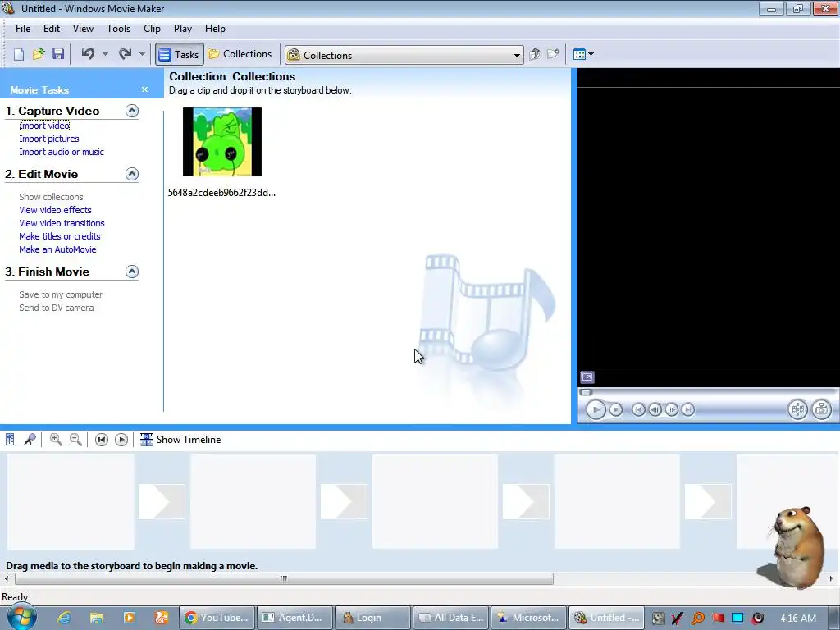Open Narrate Timeline microphone tool

pos(30,440)
